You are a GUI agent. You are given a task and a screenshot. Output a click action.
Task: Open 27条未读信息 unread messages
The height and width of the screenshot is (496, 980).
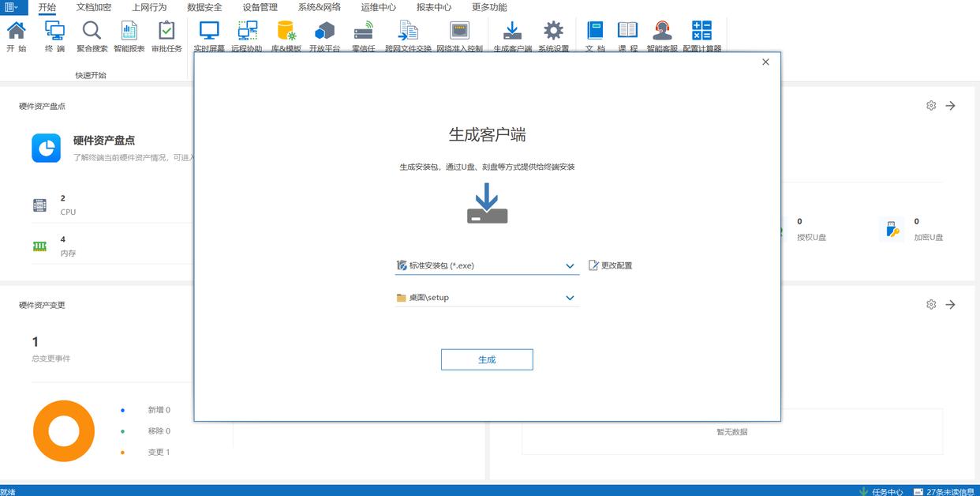click(x=944, y=491)
